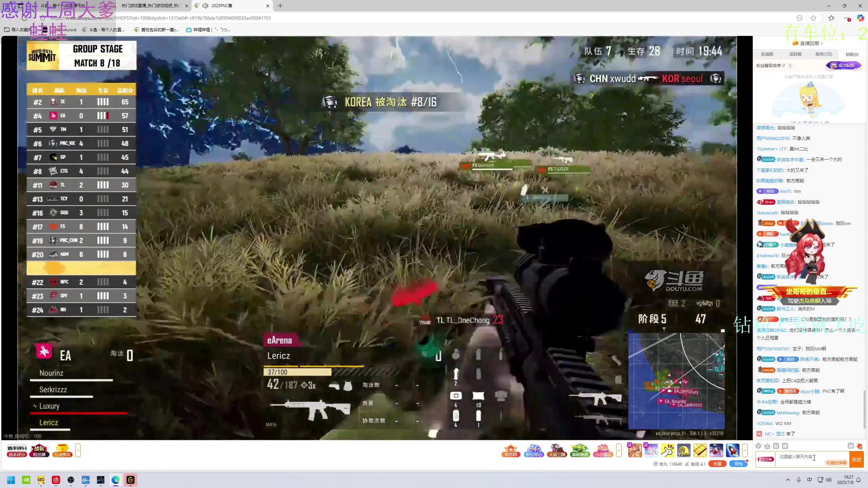
Task: Switch to Microsoft Edge on taskbar
Action: point(116,480)
